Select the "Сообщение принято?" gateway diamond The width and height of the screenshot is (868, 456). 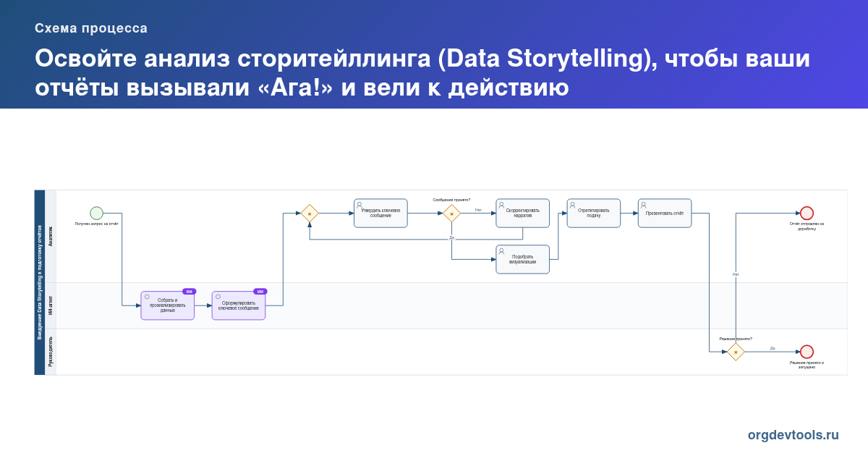pos(451,213)
